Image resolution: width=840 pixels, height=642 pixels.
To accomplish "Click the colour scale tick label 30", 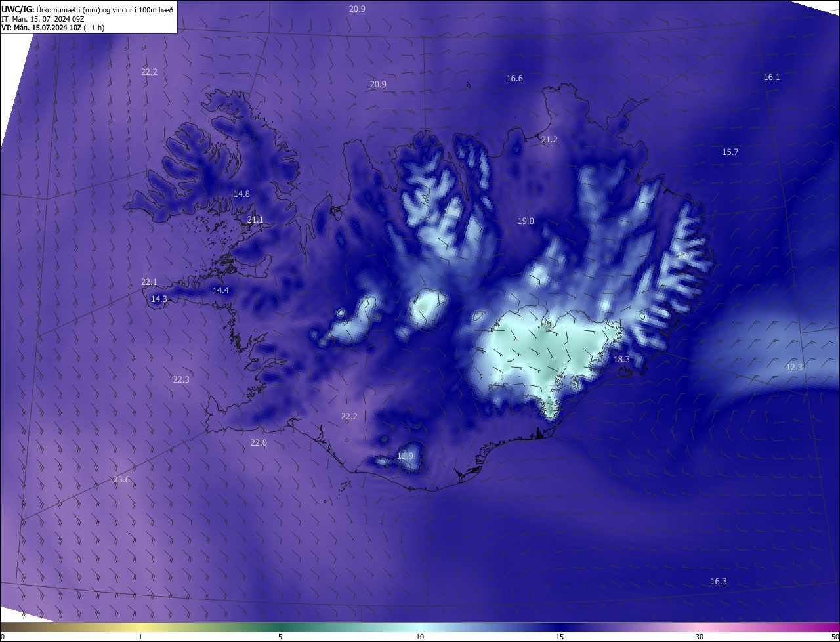I will pos(700,637).
